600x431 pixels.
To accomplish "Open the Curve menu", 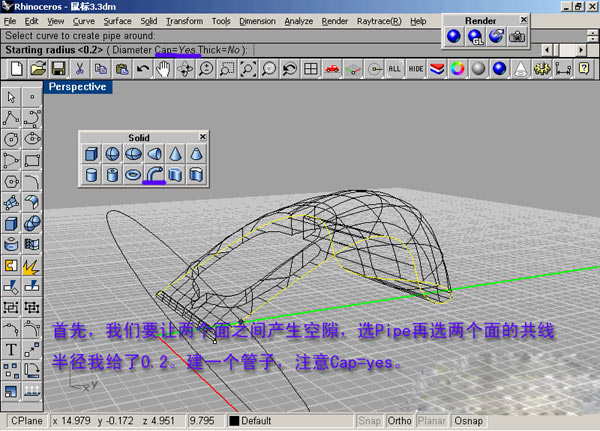I will click(x=84, y=21).
